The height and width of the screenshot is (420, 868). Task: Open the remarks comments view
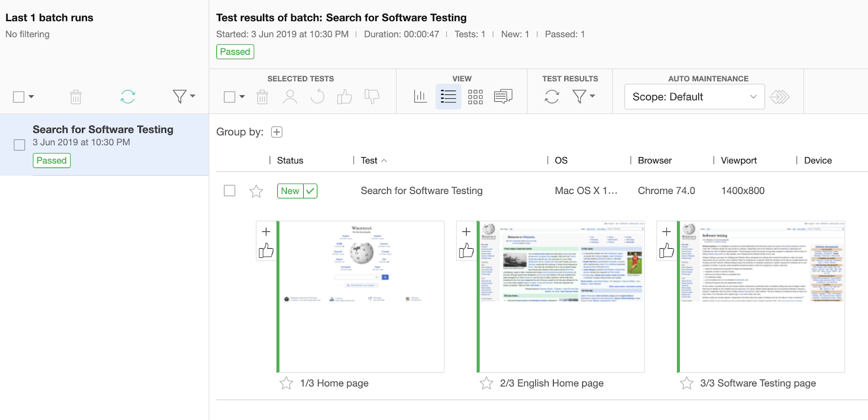[503, 97]
